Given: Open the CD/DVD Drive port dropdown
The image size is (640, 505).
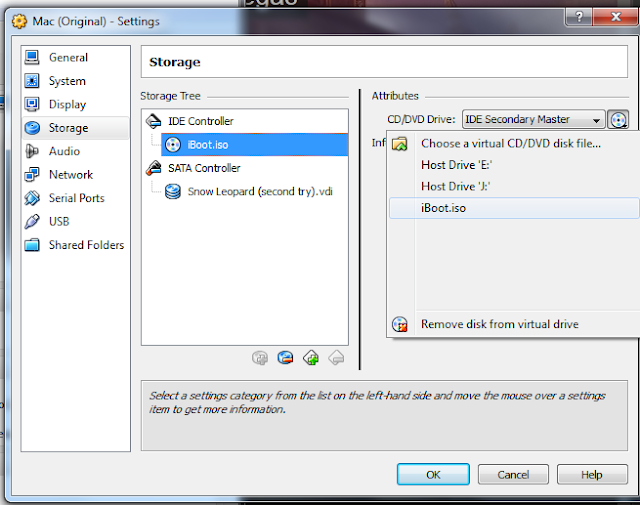Looking at the screenshot, I should point(533,119).
